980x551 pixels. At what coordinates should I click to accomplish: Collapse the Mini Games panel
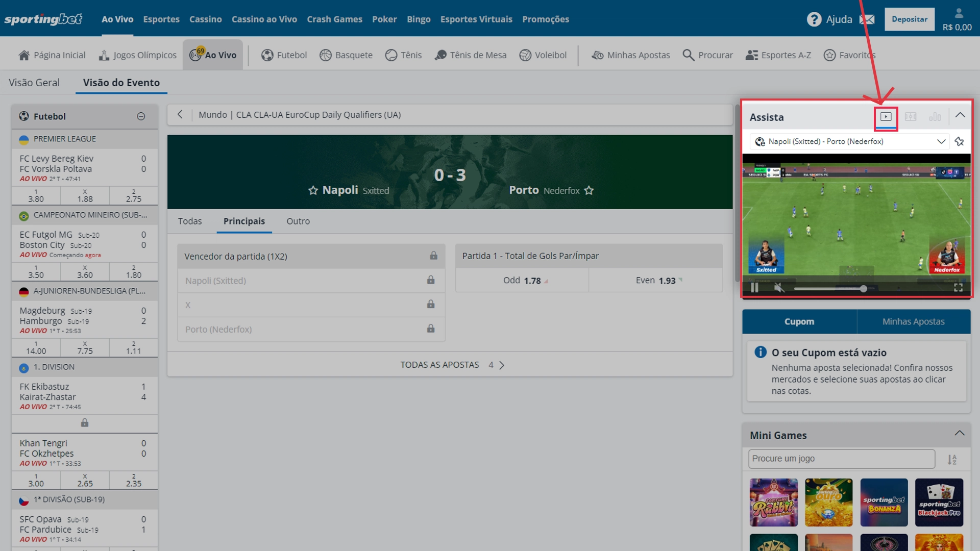959,434
